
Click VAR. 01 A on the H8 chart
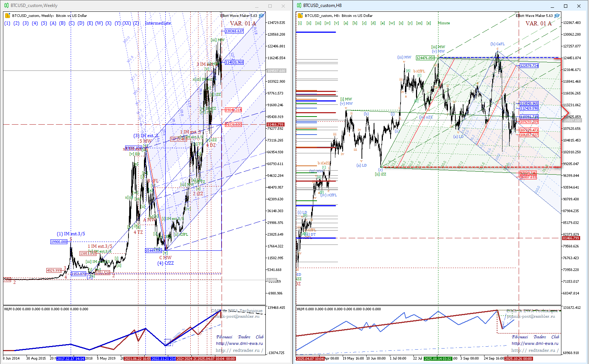click(538, 24)
